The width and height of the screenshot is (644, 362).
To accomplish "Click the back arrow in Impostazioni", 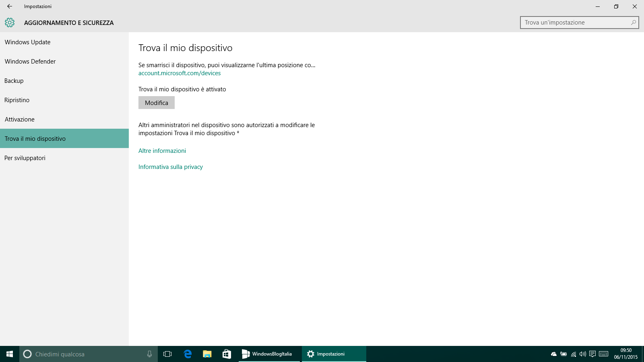I will point(10,6).
